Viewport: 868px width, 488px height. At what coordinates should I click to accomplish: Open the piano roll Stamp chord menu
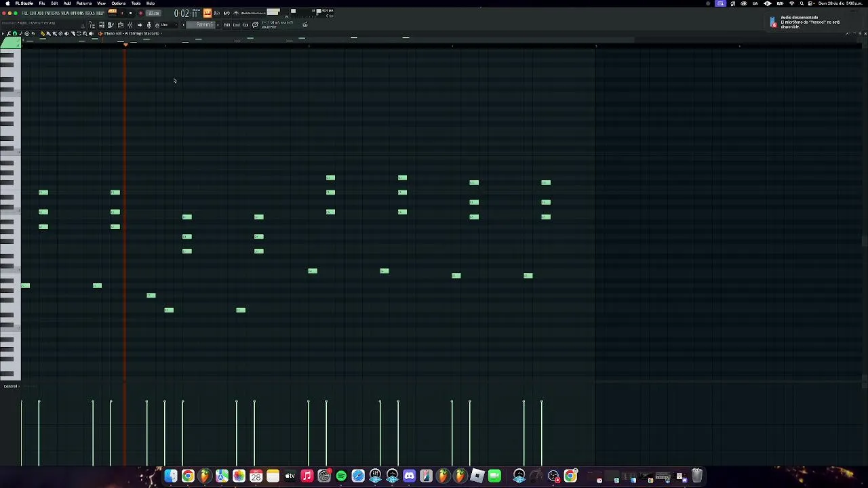(x=20, y=33)
